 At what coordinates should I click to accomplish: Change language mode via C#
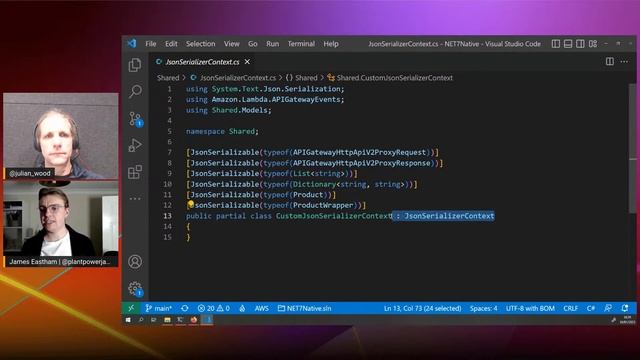[x=591, y=308]
